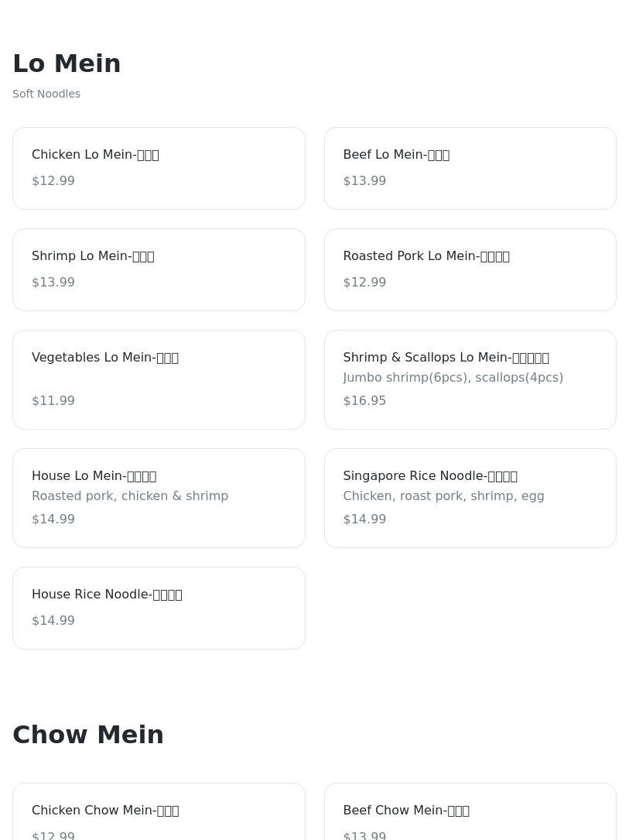This screenshot has height=840, width=629.
Task: Click the Soft Noodles subtitle text
Action: (46, 94)
